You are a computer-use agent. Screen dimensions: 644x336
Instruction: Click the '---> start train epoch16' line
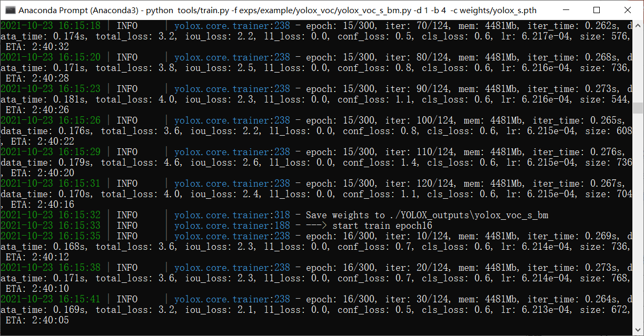coord(369,226)
